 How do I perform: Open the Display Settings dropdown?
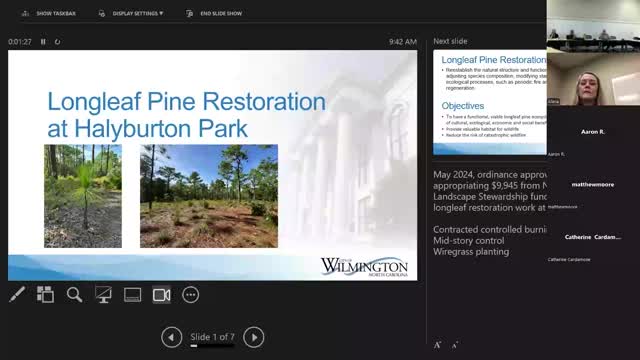[131, 13]
